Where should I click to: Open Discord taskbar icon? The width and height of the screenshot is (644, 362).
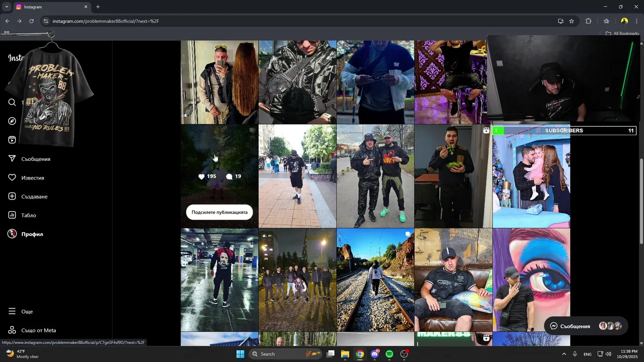375,354
